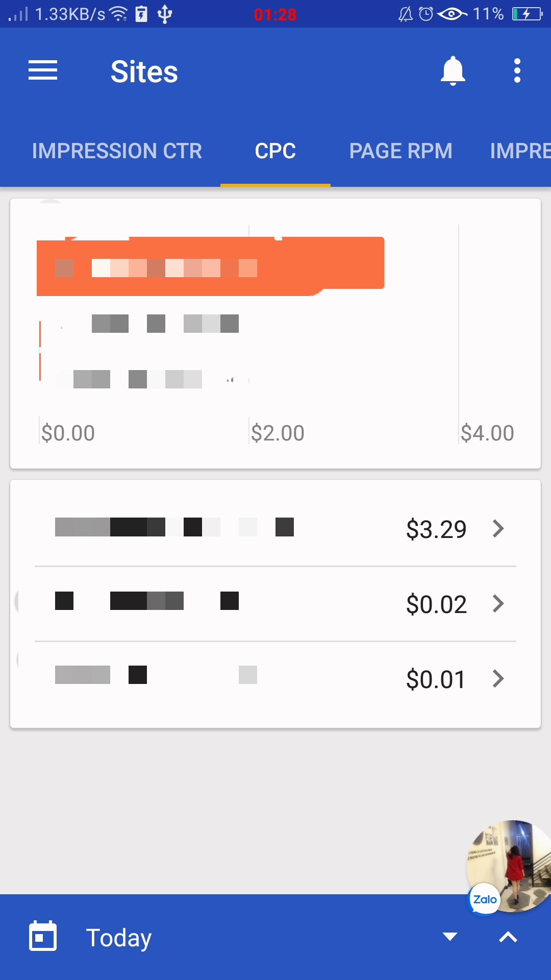
Task: Open details chevron for $0.01 site
Action: pyautogui.click(x=498, y=679)
